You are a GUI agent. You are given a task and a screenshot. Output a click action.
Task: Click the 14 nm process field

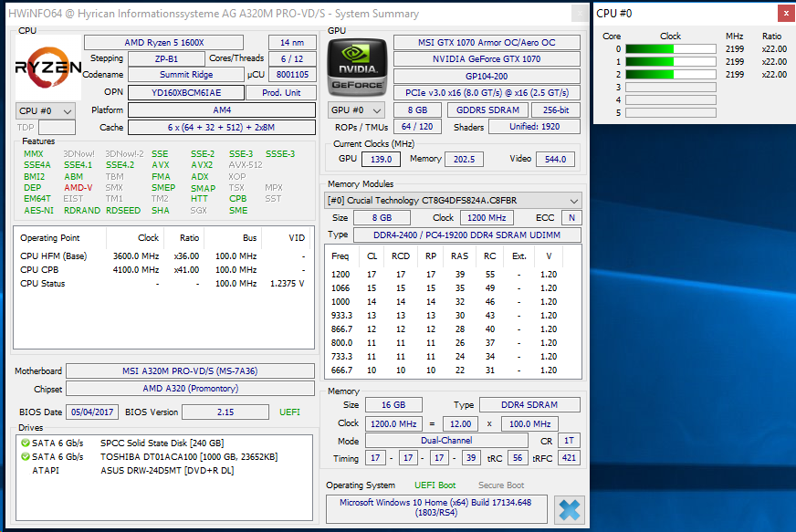click(x=292, y=43)
